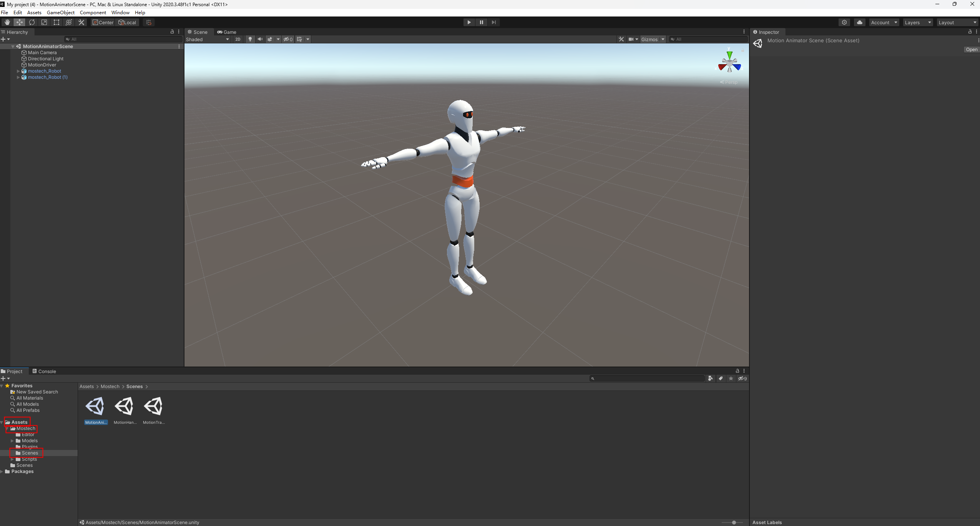Screen dimensions: 980x526
Task: Toggle 2D view mode
Action: (x=238, y=39)
